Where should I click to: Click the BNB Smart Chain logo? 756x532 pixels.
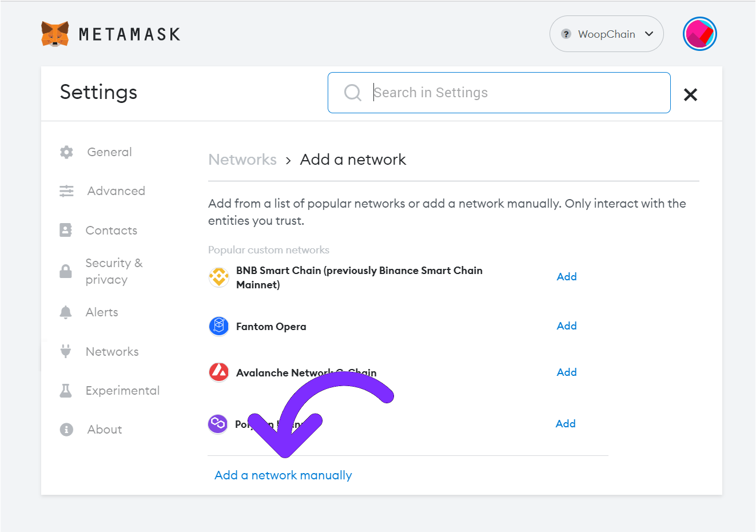coord(218,277)
